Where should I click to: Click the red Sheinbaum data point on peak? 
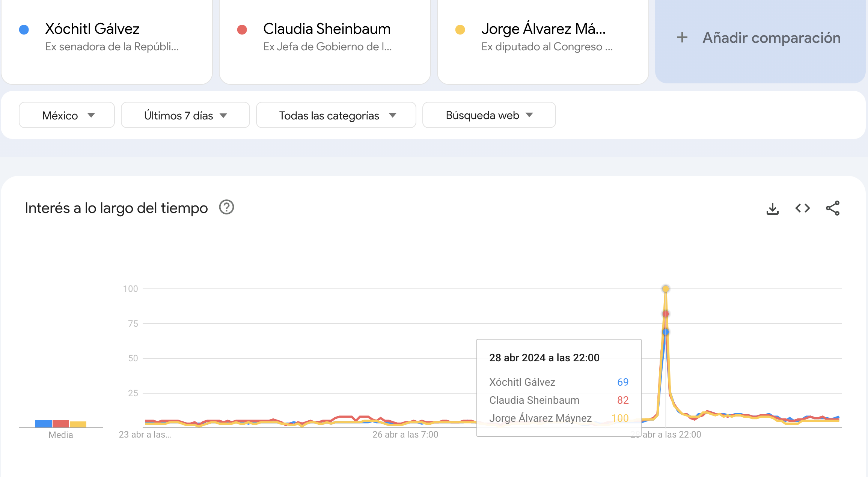pos(666,314)
